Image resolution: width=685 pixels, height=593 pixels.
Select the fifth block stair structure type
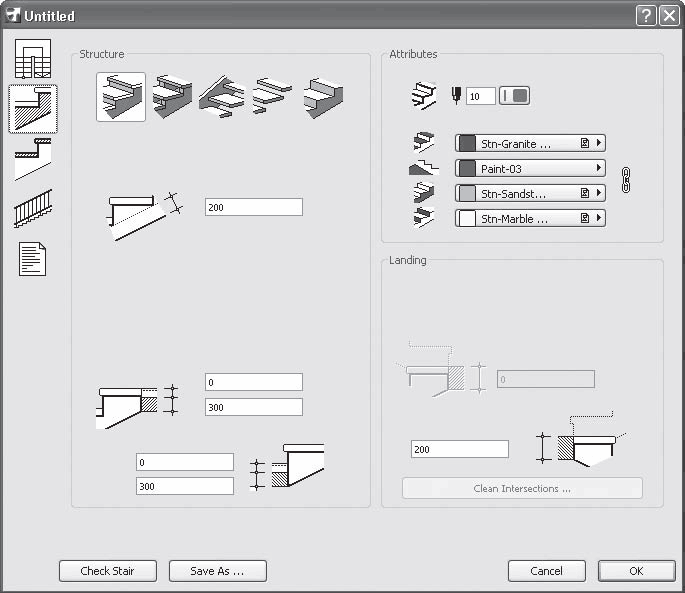pos(323,97)
